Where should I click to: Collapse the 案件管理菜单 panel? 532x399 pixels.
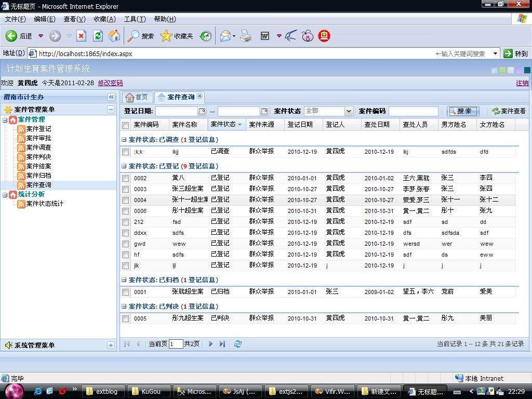[x=111, y=109]
